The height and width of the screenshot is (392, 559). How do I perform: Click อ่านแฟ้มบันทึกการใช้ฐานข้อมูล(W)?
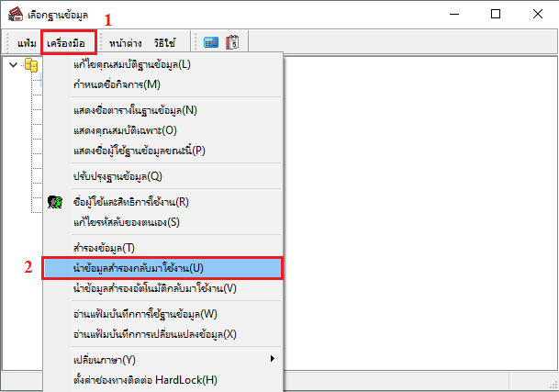point(145,314)
